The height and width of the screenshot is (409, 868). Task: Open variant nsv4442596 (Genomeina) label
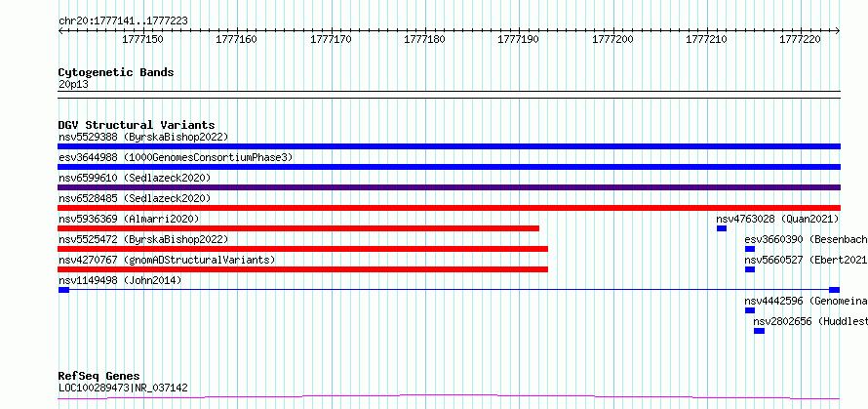(806, 301)
